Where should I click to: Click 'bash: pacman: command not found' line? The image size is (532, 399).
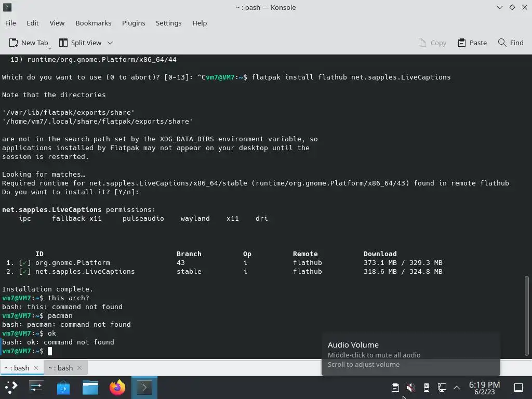click(66, 324)
